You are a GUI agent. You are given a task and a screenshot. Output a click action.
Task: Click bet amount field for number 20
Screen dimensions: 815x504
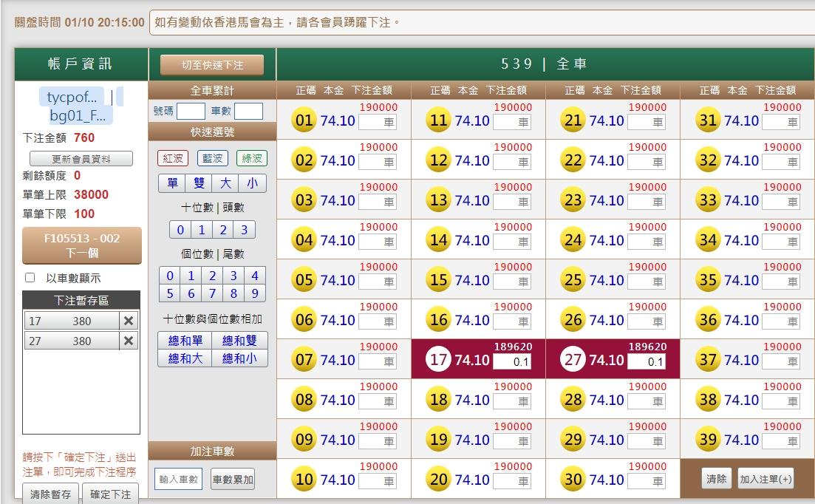point(512,481)
